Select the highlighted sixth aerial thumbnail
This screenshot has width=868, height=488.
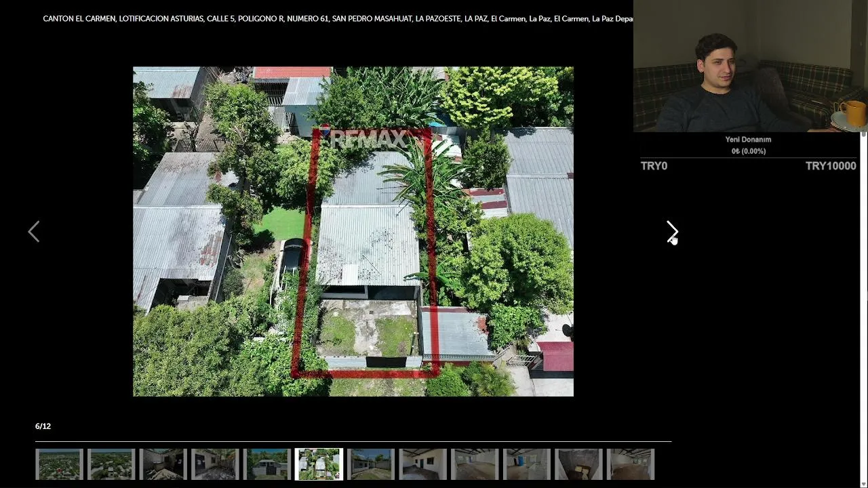[x=319, y=464]
